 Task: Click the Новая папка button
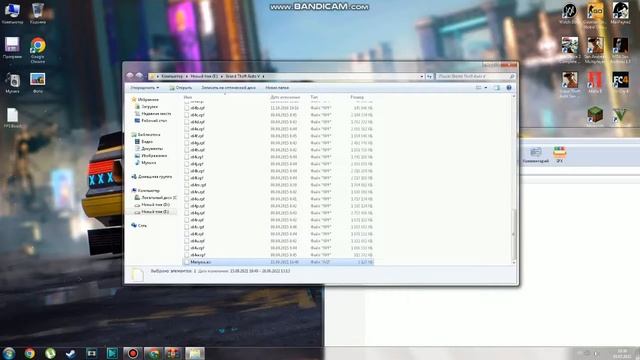coord(277,88)
